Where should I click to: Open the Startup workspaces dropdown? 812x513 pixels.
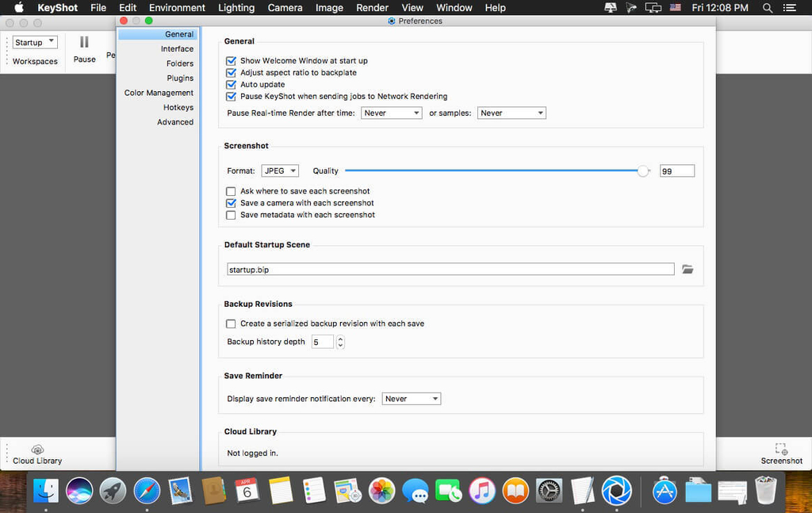coord(35,42)
